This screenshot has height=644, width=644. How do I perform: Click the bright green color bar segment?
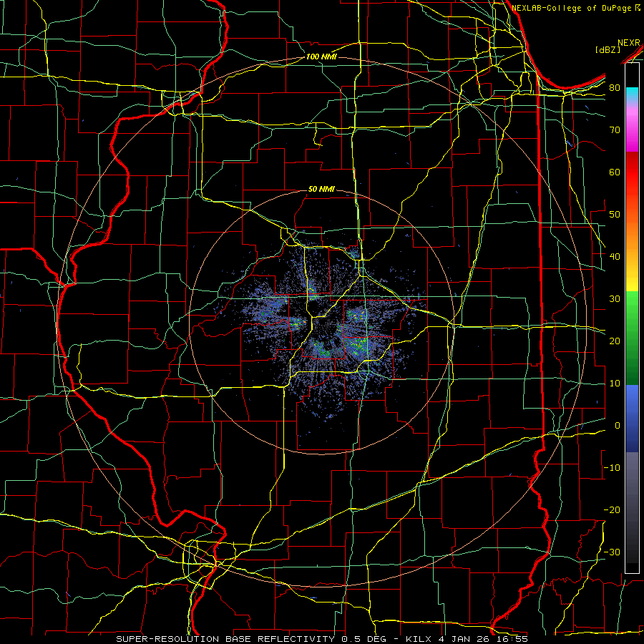tap(632, 308)
